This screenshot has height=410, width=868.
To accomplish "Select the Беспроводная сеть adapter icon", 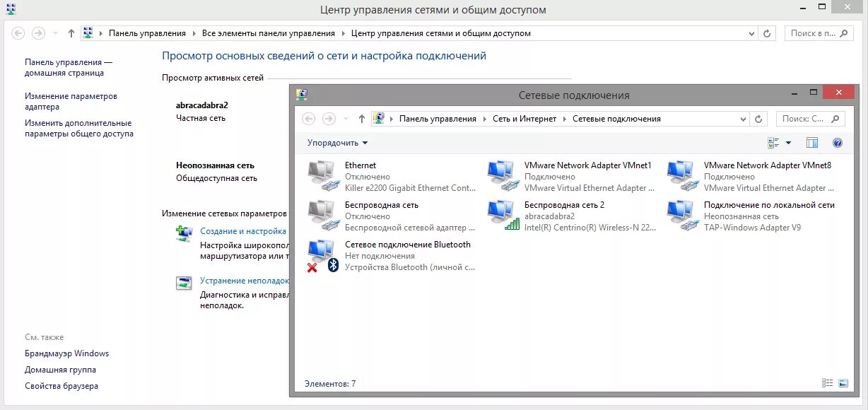I will click(324, 216).
